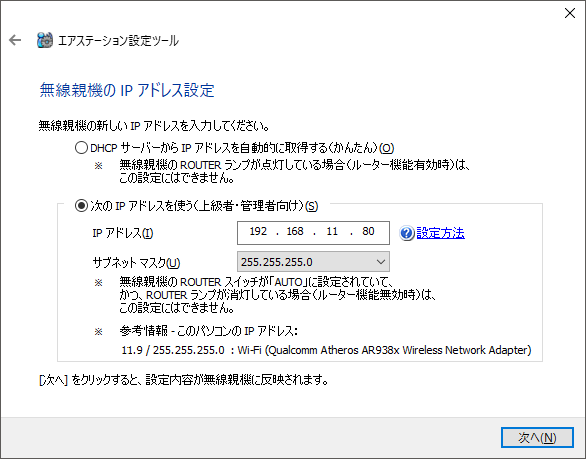586x459 pixels.
Task: Click the fourth IP octet 80
Action: (x=368, y=231)
